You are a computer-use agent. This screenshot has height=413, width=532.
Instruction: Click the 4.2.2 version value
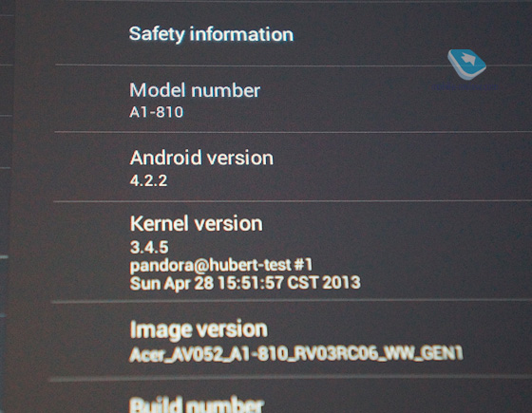coord(148,180)
